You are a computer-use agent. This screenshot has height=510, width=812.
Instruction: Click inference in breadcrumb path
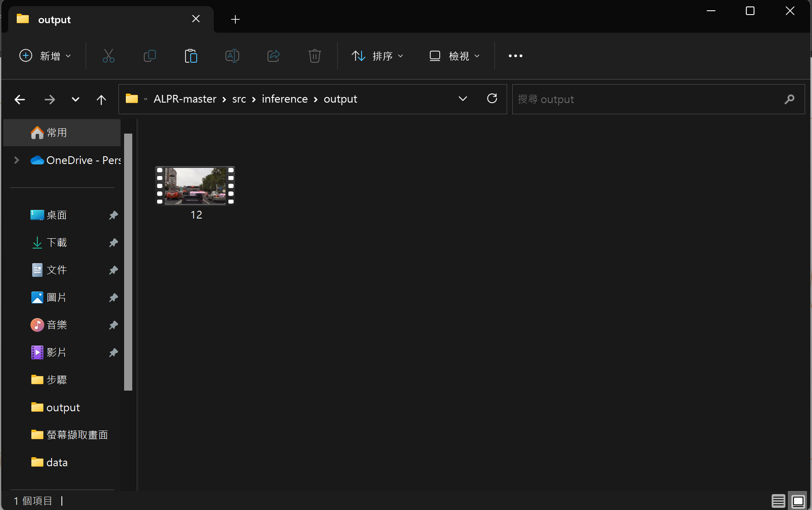pos(285,99)
